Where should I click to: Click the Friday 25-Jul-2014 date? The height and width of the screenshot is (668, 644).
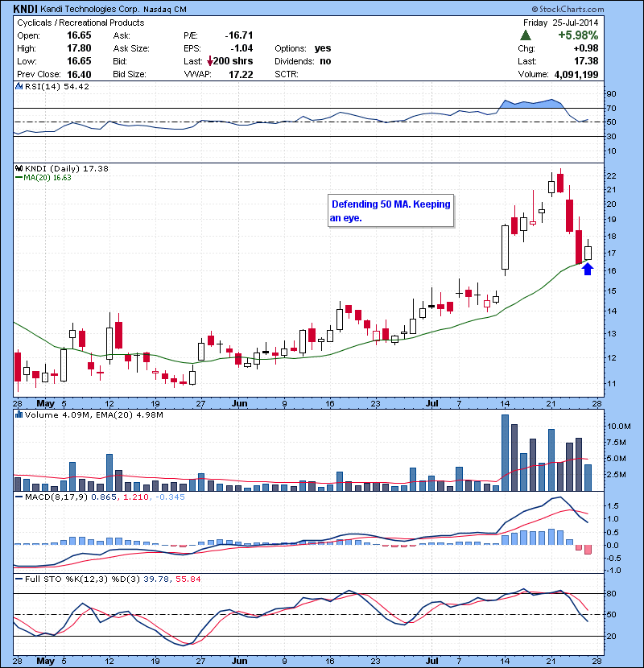(x=560, y=23)
